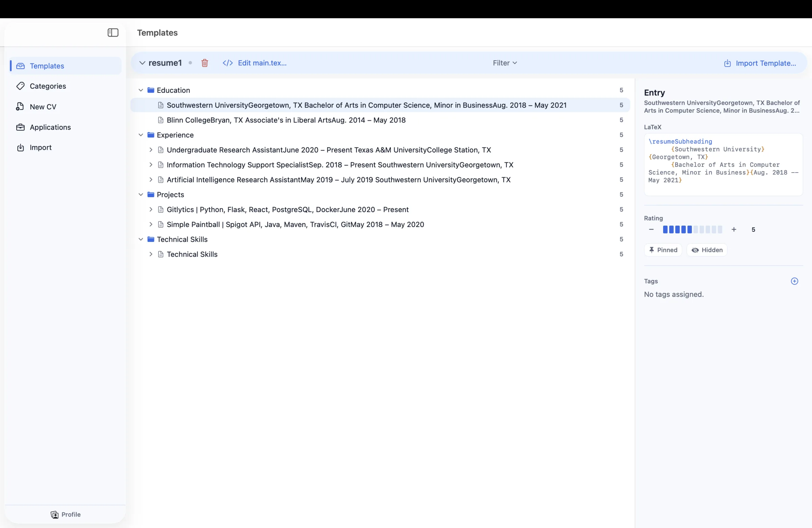Screen dimensions: 812x528
Task: Toggle the sidebar panel icon
Action: [113, 32]
